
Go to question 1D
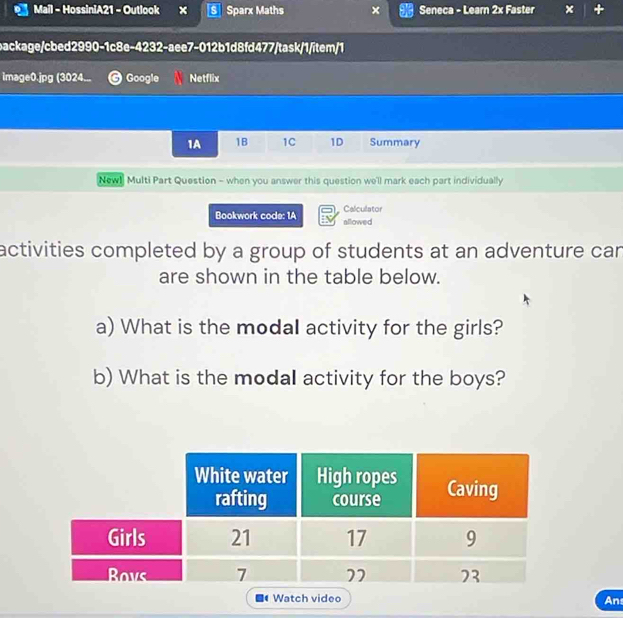[337, 142]
